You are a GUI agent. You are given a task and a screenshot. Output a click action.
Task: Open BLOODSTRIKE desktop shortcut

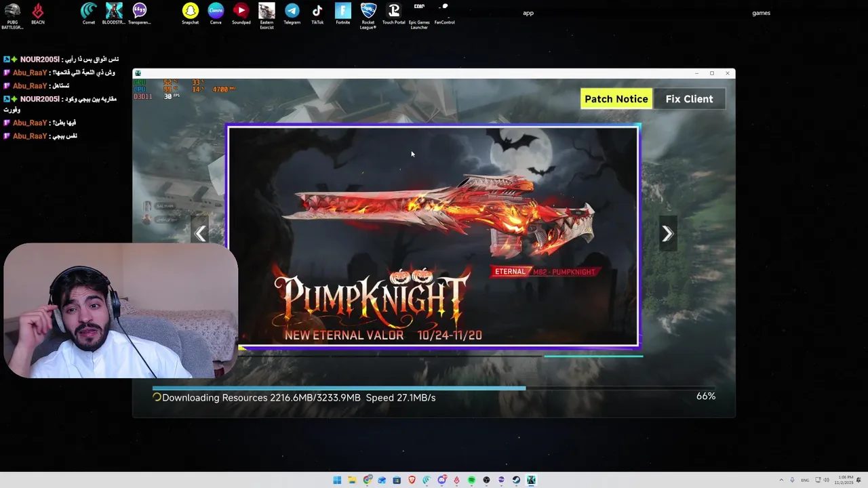tap(114, 14)
